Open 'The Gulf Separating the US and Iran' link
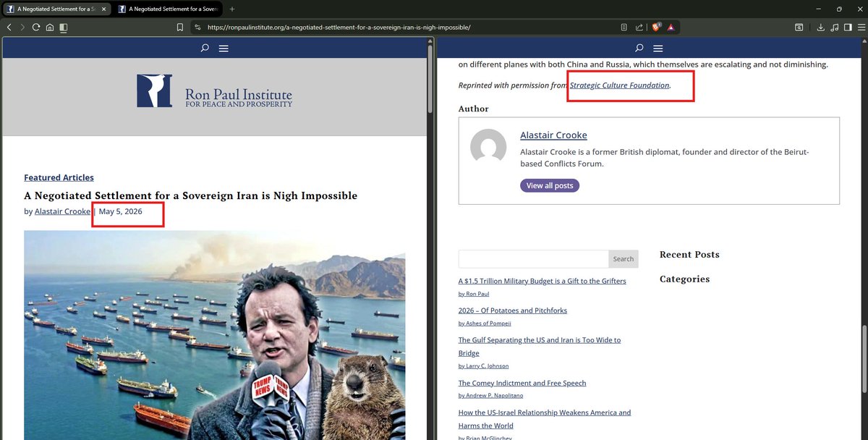Screen dimensions: 868x440 pos(540,346)
